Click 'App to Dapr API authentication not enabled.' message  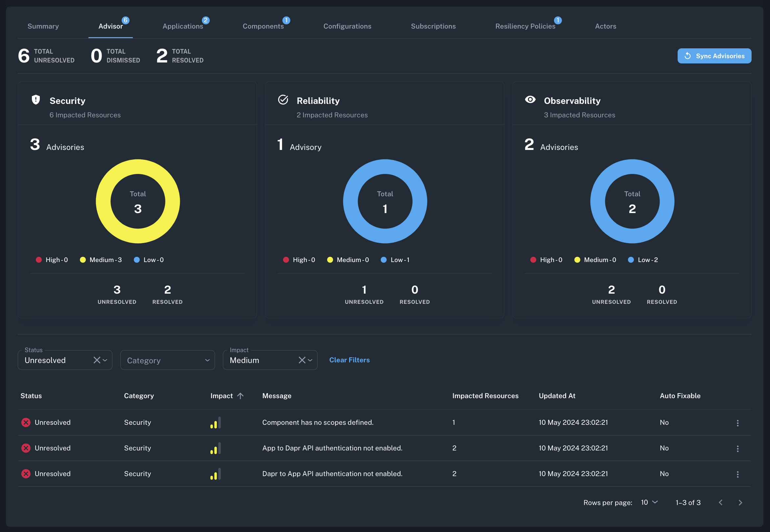332,448
